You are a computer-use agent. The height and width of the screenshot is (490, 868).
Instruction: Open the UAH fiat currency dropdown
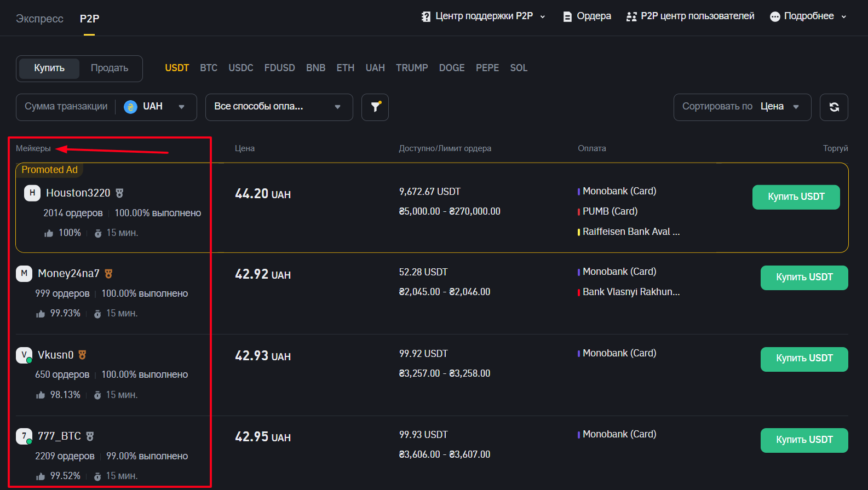click(156, 107)
